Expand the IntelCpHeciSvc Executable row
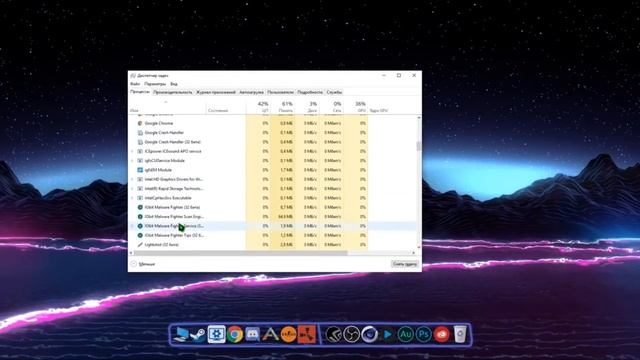640x360 pixels. (x=132, y=198)
